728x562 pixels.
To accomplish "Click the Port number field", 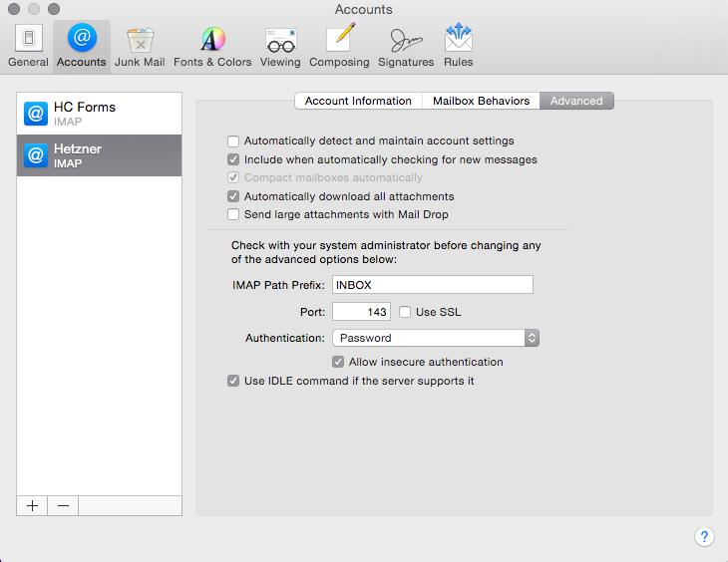I will point(361,312).
